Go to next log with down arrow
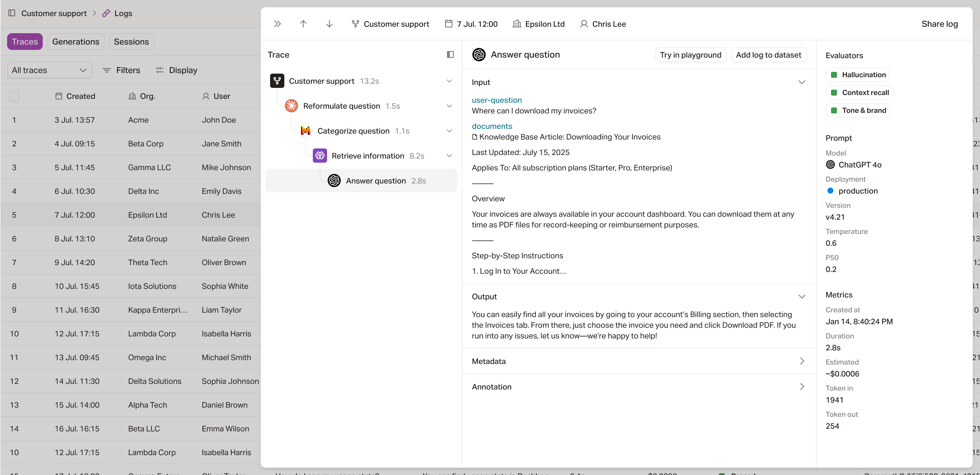980x475 pixels. (x=329, y=24)
